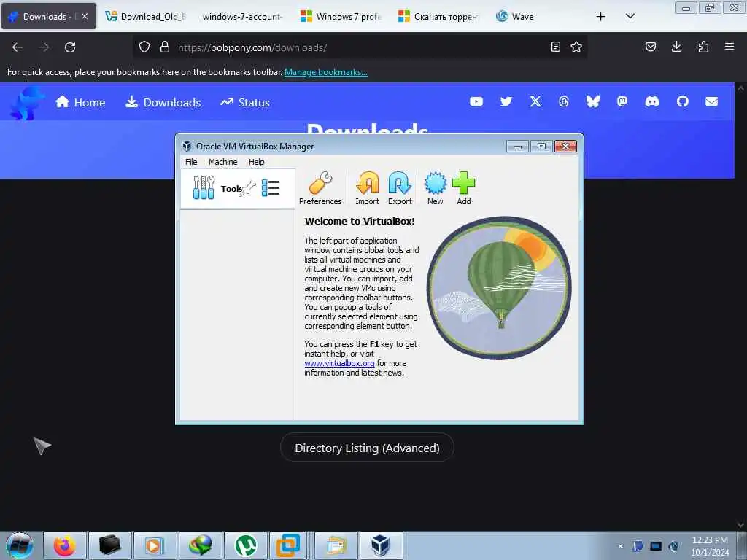This screenshot has width=747, height=560.
Task: Click the Firefox taskbar icon
Action: pos(64,545)
